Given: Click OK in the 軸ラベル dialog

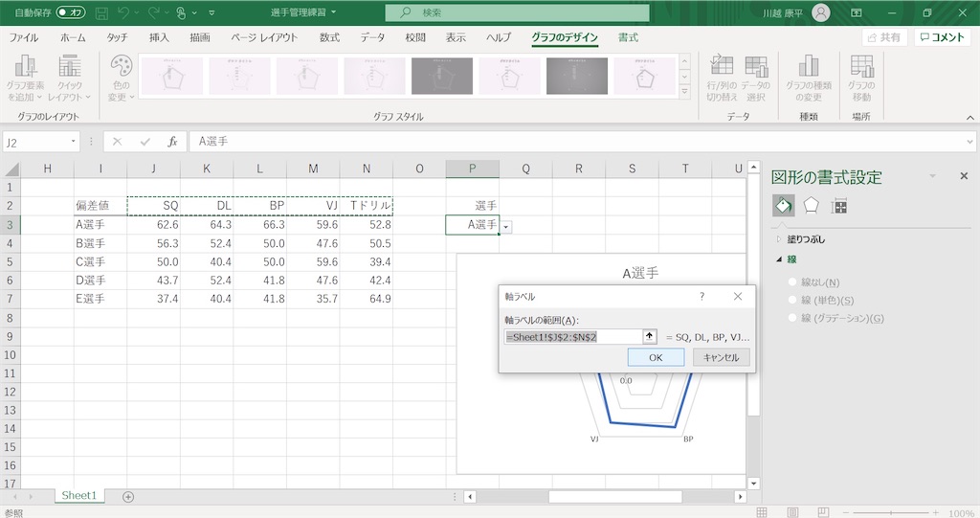Looking at the screenshot, I should point(656,357).
